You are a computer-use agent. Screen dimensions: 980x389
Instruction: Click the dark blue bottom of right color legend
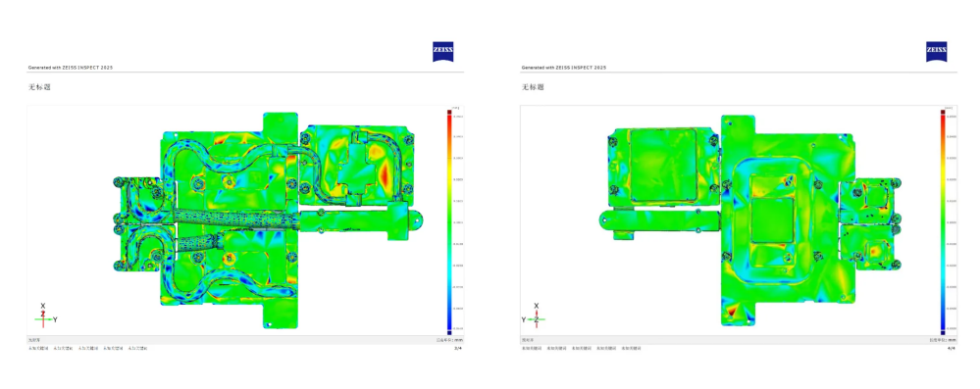pyautogui.click(x=943, y=332)
